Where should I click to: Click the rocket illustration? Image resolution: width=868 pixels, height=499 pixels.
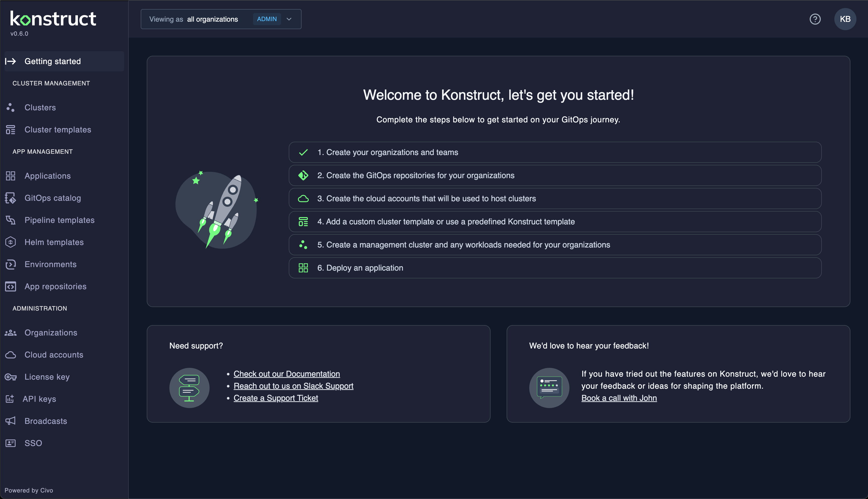point(217,210)
